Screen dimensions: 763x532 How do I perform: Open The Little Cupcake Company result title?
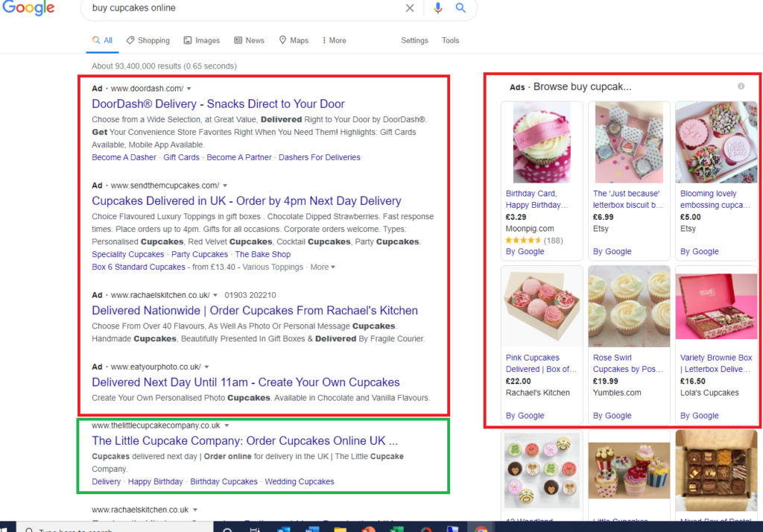tap(244, 440)
